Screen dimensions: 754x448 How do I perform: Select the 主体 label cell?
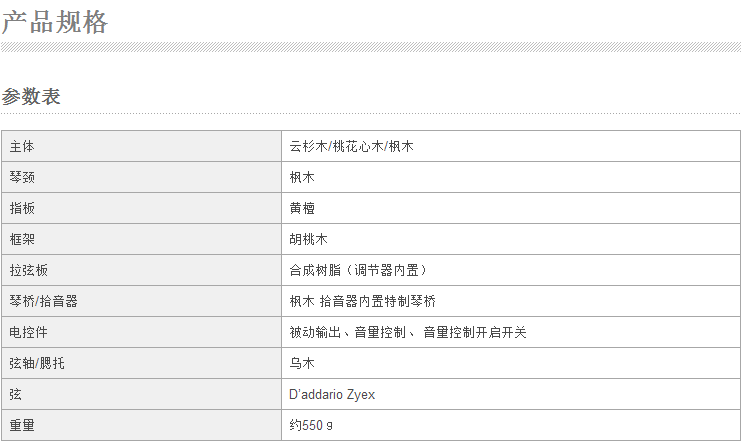tap(22, 146)
